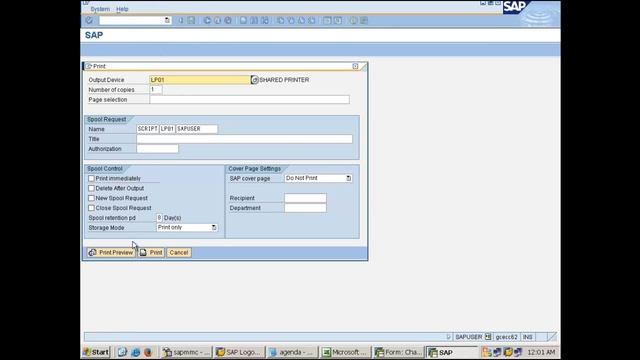Switch to sapmmc taskbar window
Viewport: 640px width, 360px height.
[x=186, y=352]
